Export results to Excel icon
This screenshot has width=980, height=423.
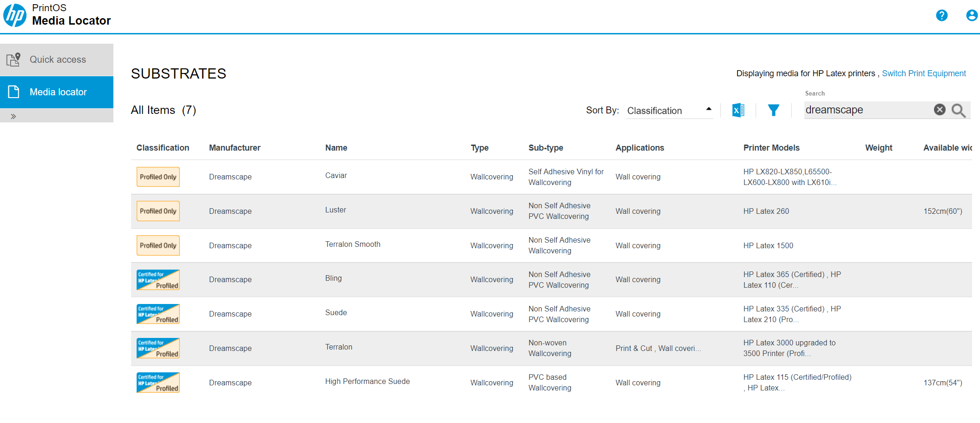738,110
